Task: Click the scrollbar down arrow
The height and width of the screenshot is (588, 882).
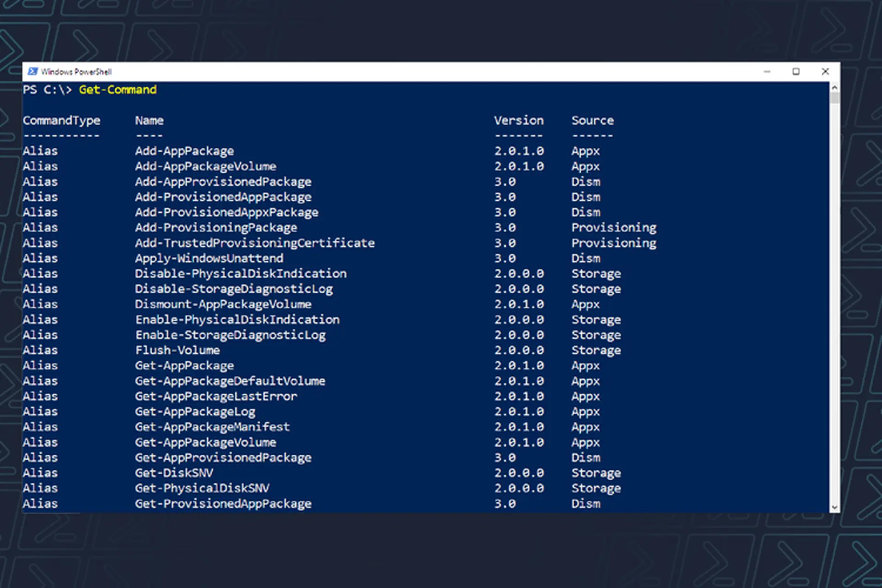Action: point(835,508)
